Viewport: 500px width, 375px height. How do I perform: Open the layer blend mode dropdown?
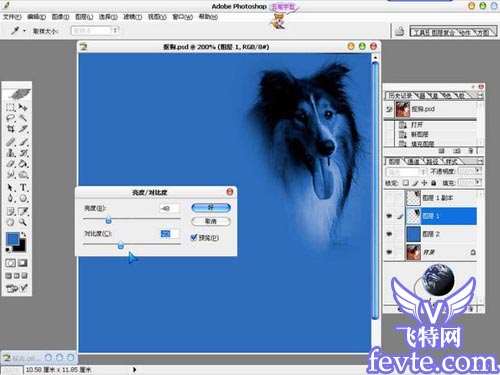click(406, 171)
